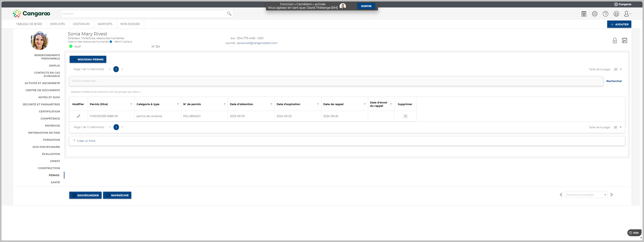
Task: Open the settings gear icon
Action: point(595,14)
